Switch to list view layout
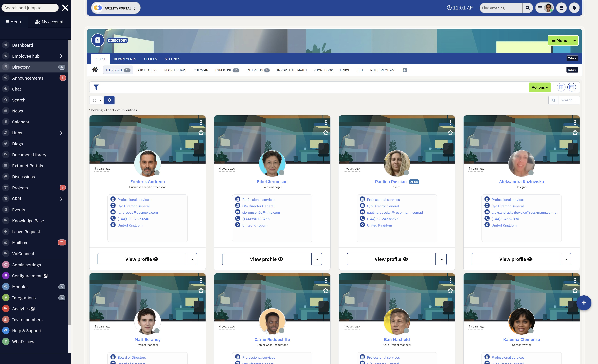Screen dimensions: 598x364 (x=572, y=87)
